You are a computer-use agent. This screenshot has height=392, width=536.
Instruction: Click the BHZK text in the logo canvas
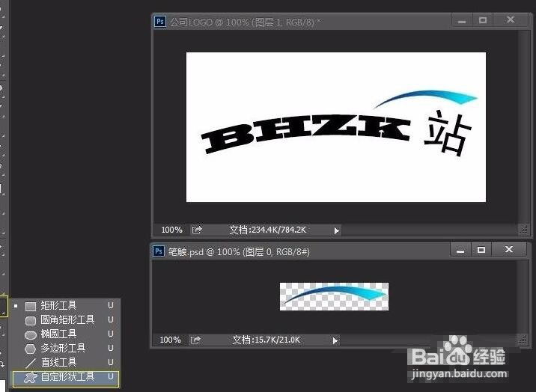point(306,134)
